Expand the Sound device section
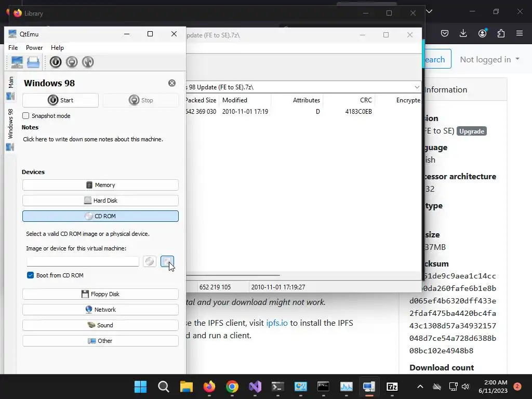This screenshot has height=399, width=532. click(100, 325)
